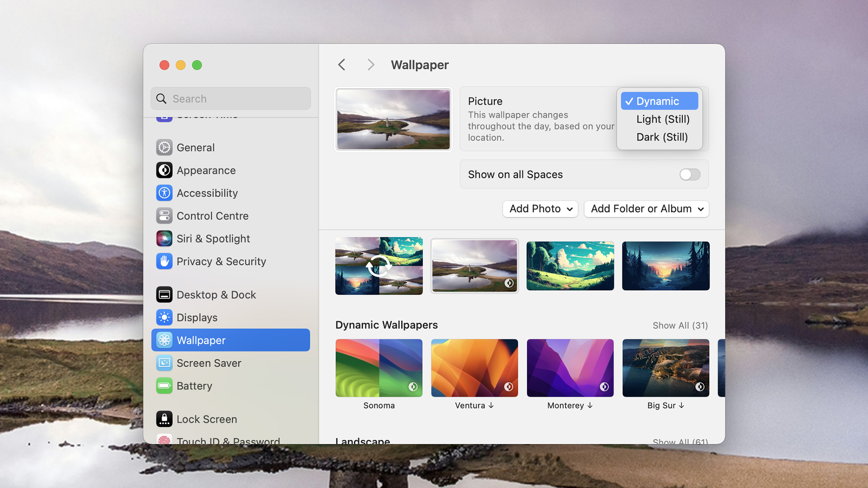The image size is (868, 488).
Task: Select Dynamic wallpaper mode option
Action: 659,100
